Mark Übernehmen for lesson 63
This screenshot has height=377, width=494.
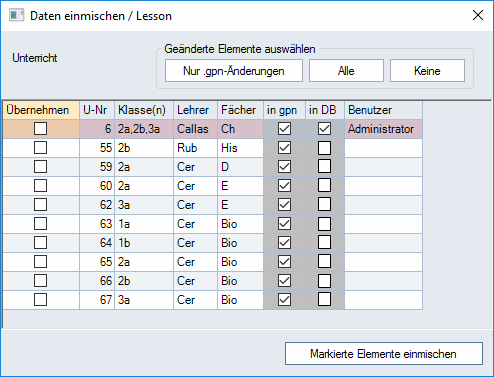(x=40, y=224)
